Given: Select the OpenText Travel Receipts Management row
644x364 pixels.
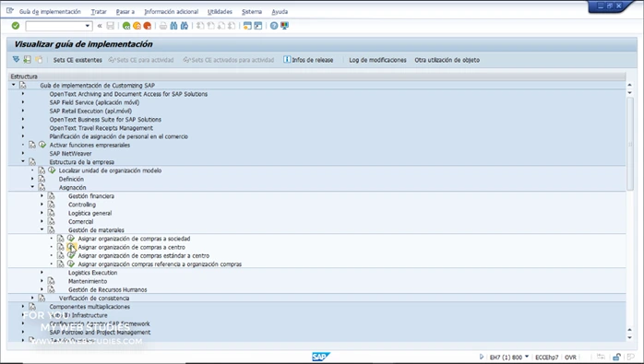Looking at the screenshot, I should (x=101, y=128).
